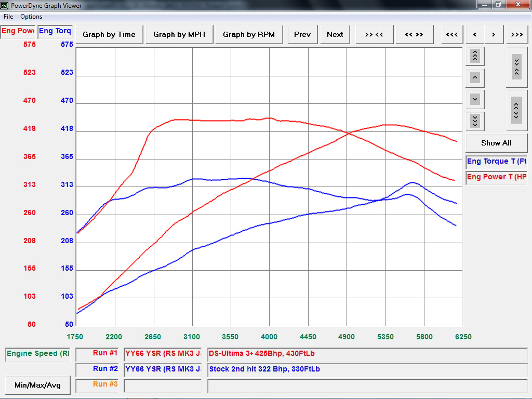Select the red Eng Power axis label

click(18, 31)
